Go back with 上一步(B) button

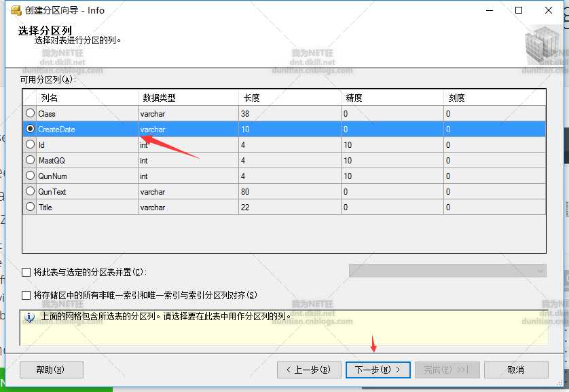click(309, 370)
